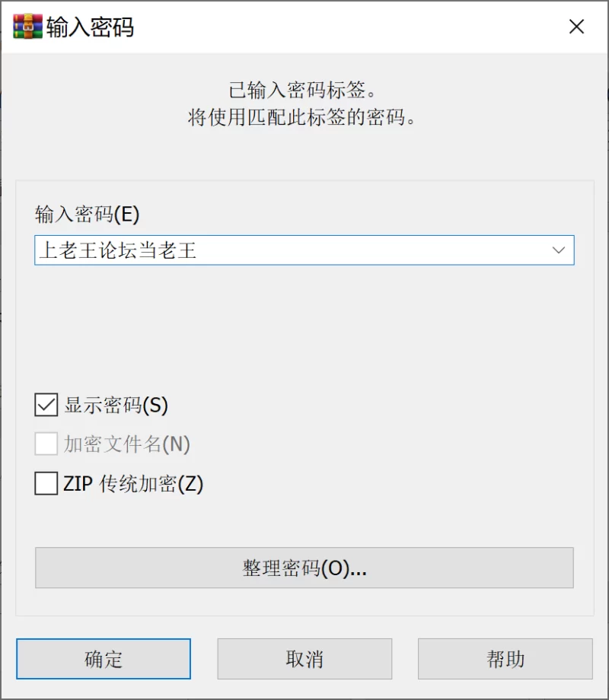Viewport: 609px width, 700px height.
Task: Close the 输入密码 dialog window
Action: pyautogui.click(x=576, y=27)
